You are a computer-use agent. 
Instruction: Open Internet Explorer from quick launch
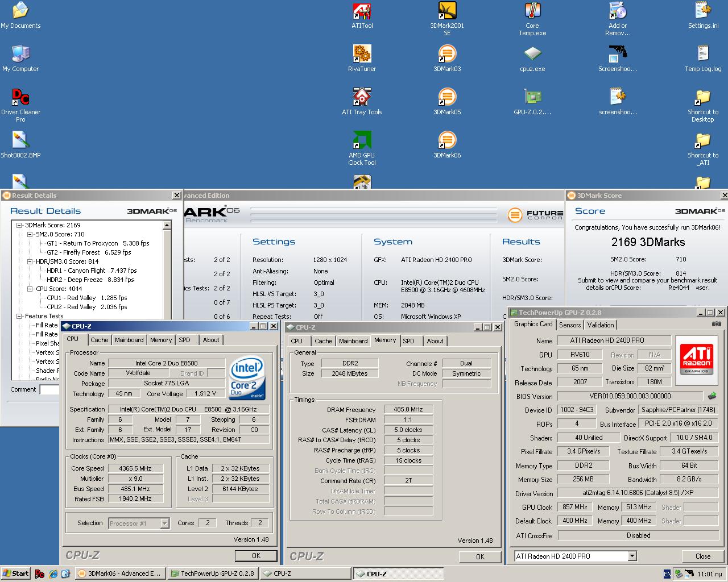coord(53,573)
